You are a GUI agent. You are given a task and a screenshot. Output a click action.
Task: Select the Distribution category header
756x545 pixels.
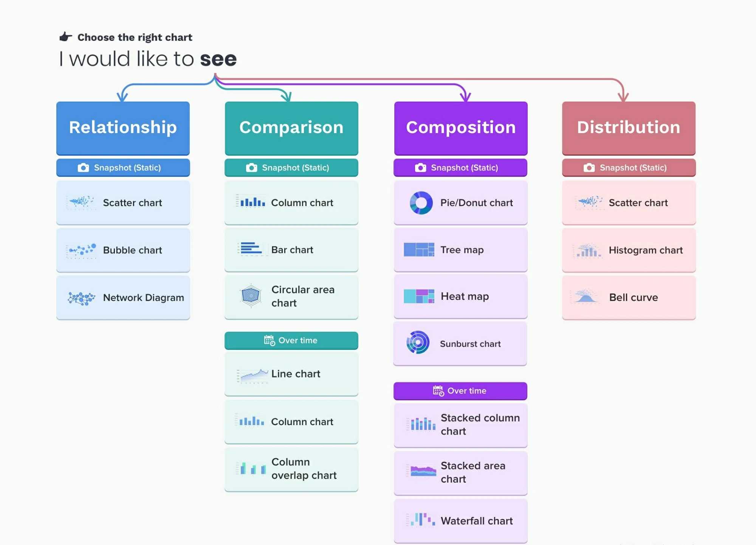[x=629, y=128]
